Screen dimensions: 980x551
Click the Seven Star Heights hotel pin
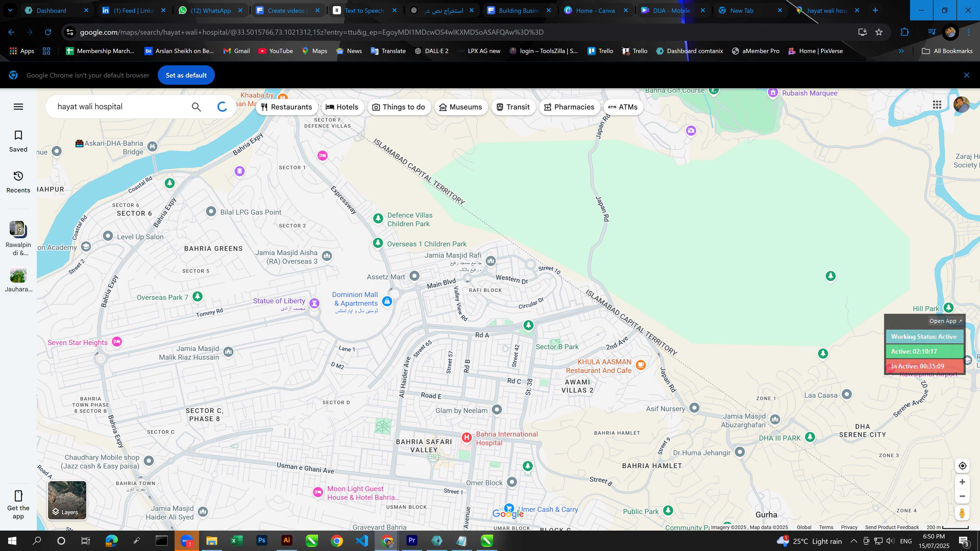[117, 342]
